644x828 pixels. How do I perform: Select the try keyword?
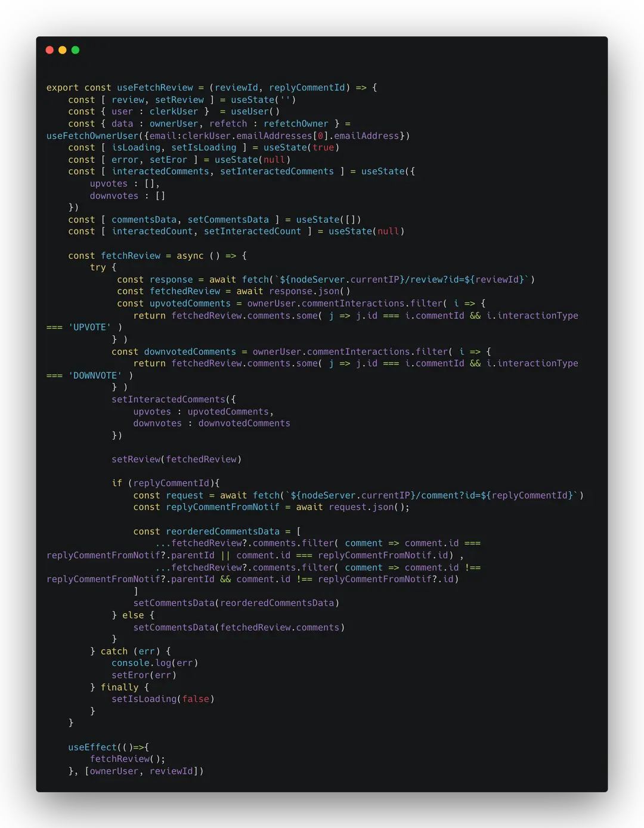(98, 267)
